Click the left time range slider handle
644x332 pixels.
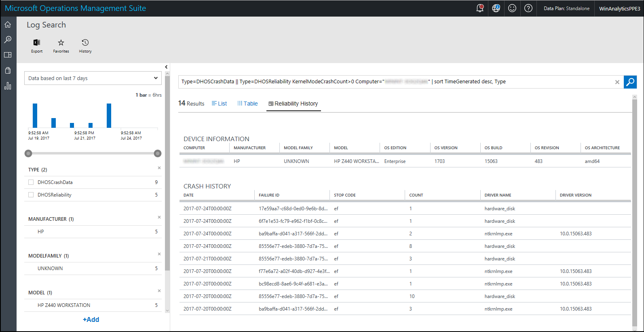point(28,153)
